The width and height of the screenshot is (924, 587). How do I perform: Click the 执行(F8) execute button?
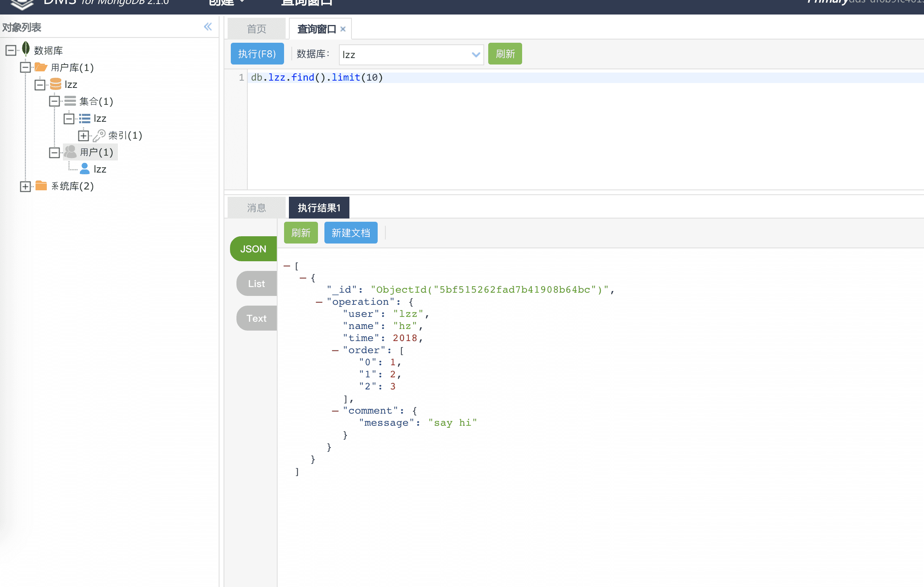point(257,54)
